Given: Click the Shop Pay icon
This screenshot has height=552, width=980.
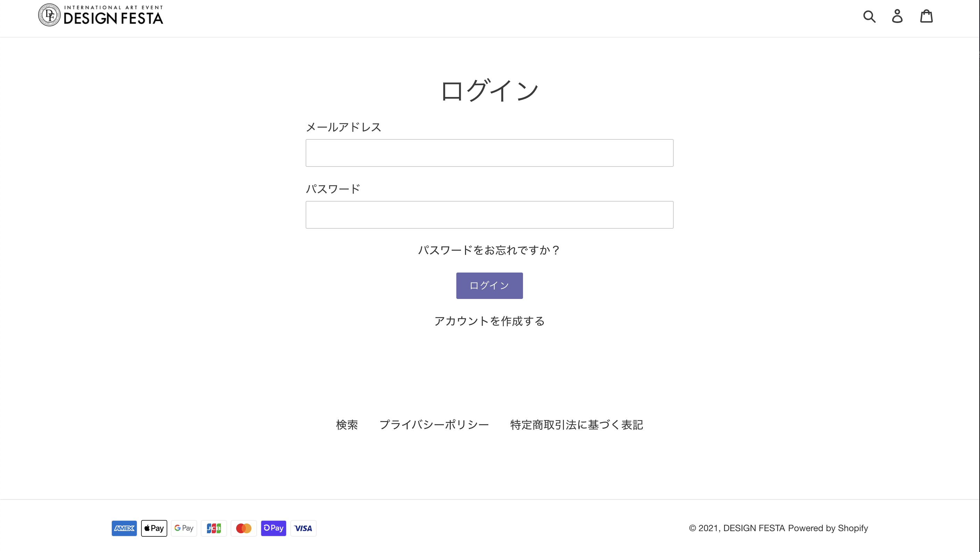Looking at the screenshot, I should [x=274, y=528].
